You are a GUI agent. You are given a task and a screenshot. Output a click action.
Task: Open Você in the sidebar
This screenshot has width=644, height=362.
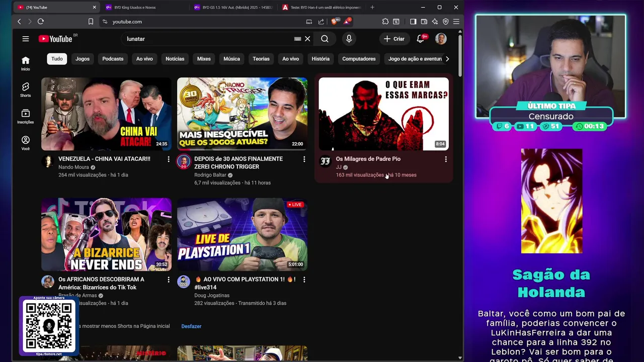[26, 143]
